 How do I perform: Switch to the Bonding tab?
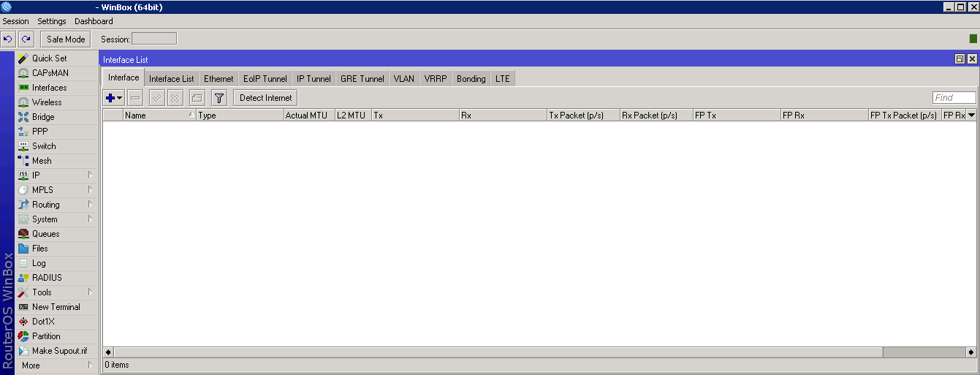point(471,78)
